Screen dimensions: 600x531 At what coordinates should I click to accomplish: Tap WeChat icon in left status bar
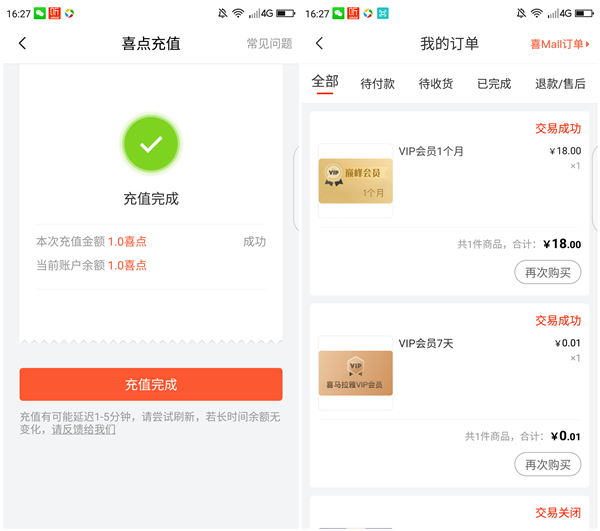40,14
